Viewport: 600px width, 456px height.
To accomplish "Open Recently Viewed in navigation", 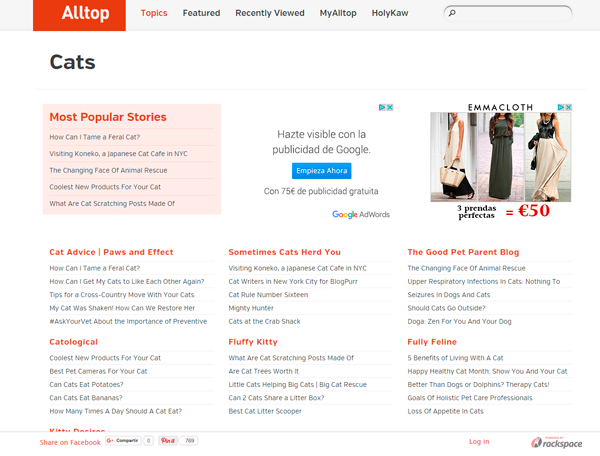I will [x=270, y=14].
